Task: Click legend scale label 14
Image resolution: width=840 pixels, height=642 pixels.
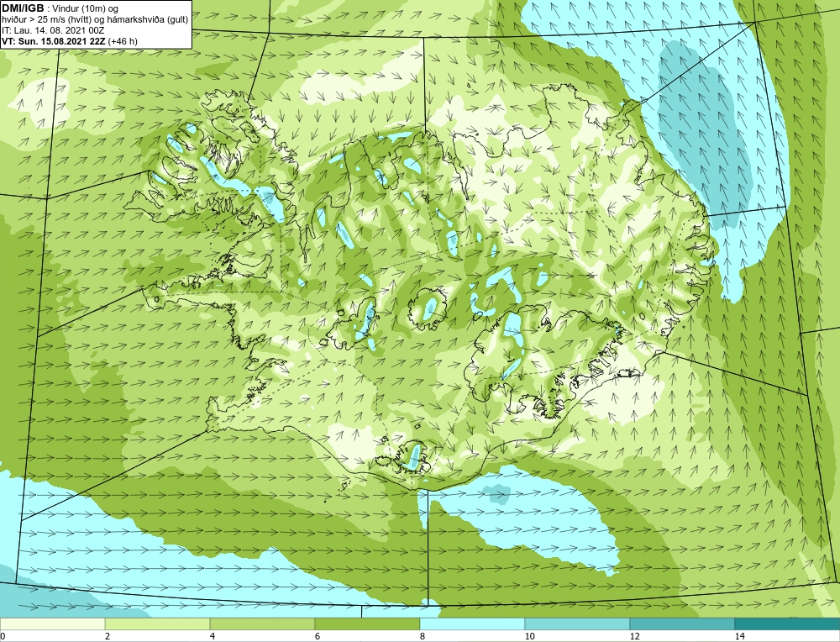Action: point(739,636)
